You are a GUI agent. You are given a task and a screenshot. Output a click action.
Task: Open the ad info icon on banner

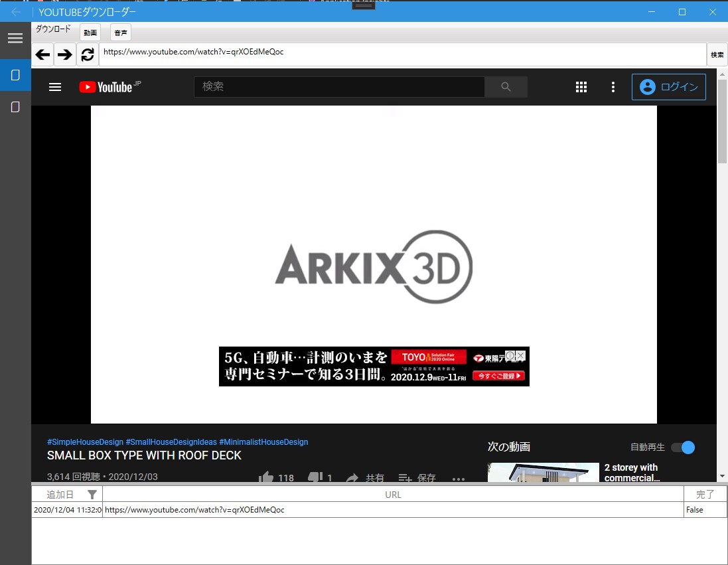coord(510,356)
